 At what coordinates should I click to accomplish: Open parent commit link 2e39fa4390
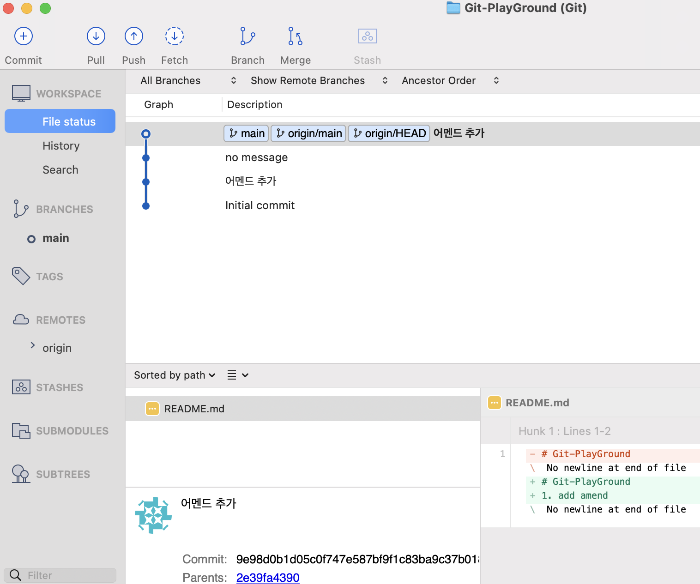click(268, 577)
